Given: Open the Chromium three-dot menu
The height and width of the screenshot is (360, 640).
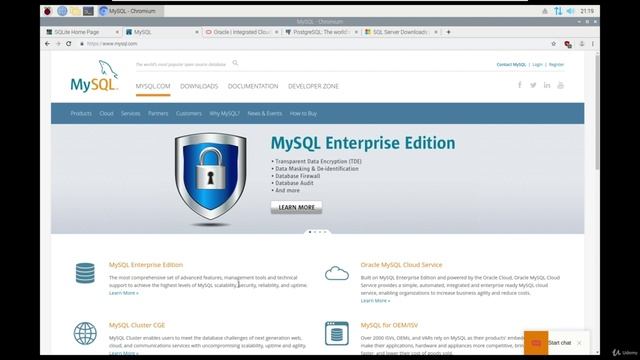Looking at the screenshot, I should [x=593, y=44].
